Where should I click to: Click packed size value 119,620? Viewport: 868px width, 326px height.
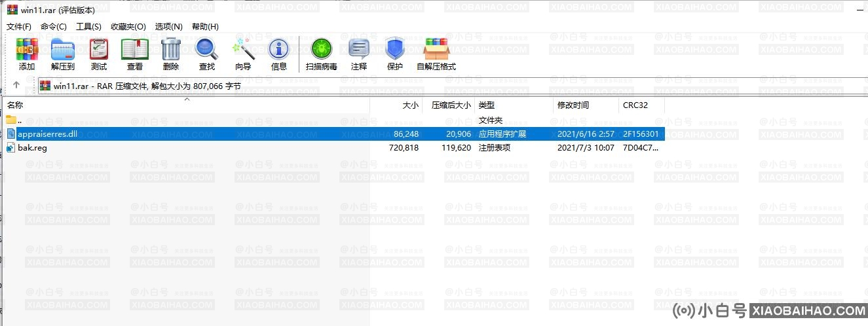[x=456, y=147]
